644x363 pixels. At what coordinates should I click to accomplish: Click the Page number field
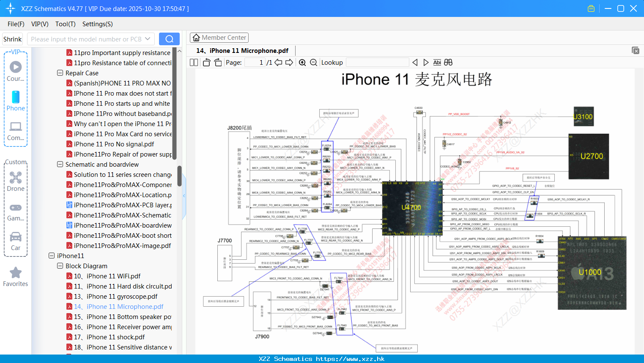click(255, 62)
